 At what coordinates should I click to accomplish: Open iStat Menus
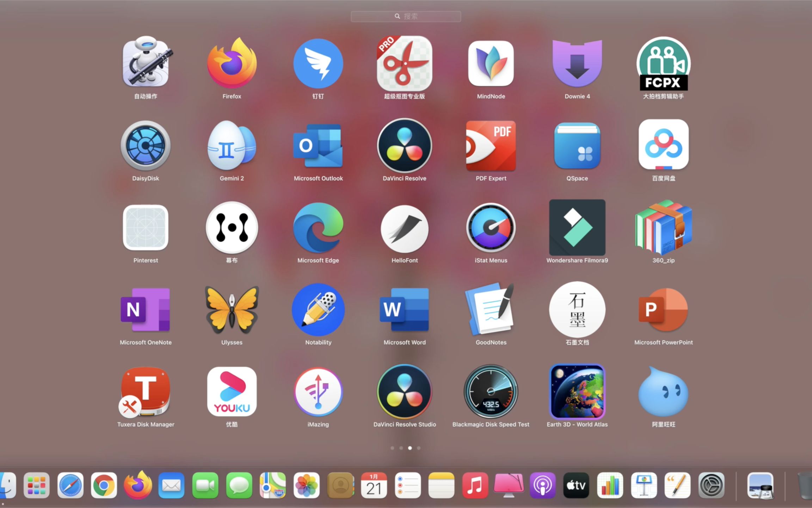click(491, 228)
